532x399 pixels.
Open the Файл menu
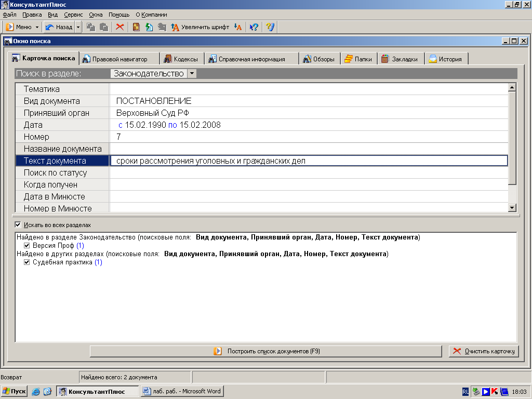coord(9,15)
